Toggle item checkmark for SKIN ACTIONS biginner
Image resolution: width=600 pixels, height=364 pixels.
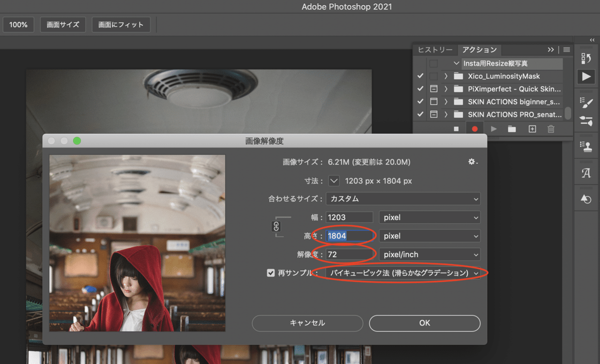(420, 101)
